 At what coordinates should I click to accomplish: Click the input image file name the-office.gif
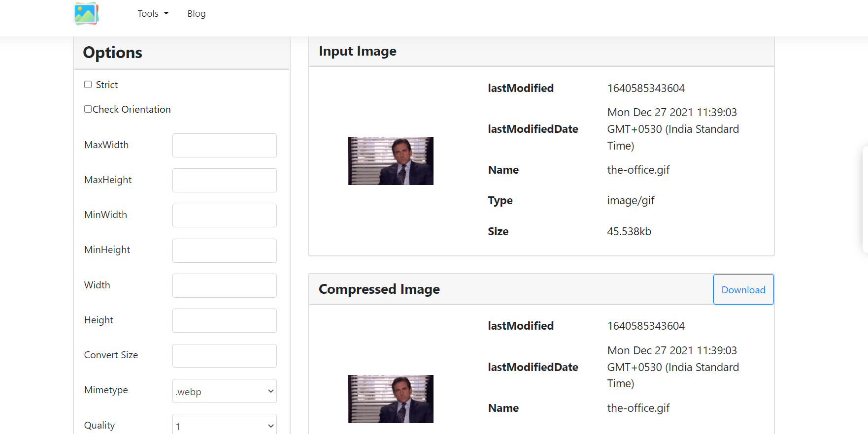click(638, 170)
